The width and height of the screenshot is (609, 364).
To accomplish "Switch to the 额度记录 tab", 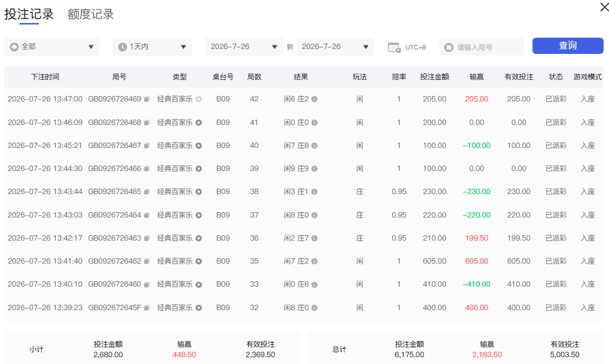I will click(91, 14).
